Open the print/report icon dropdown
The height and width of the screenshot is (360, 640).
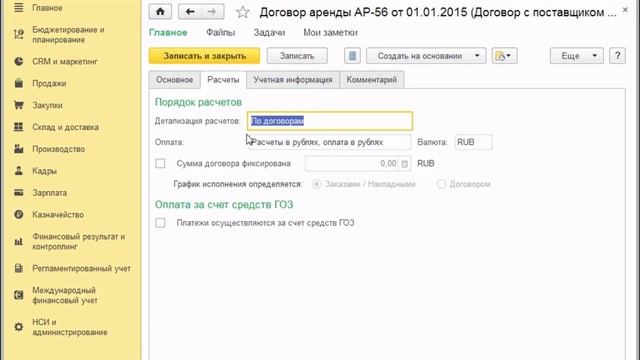click(504, 56)
